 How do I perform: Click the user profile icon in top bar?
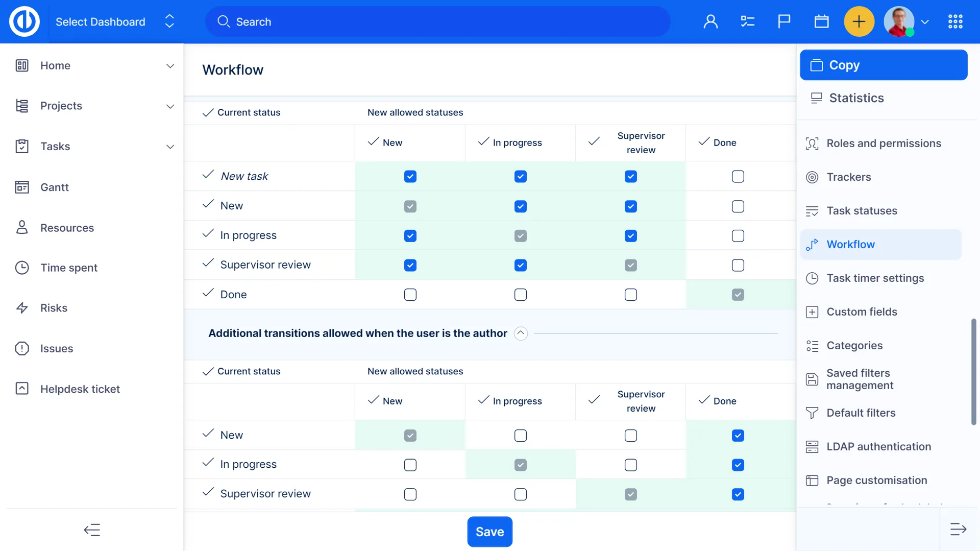tap(710, 21)
